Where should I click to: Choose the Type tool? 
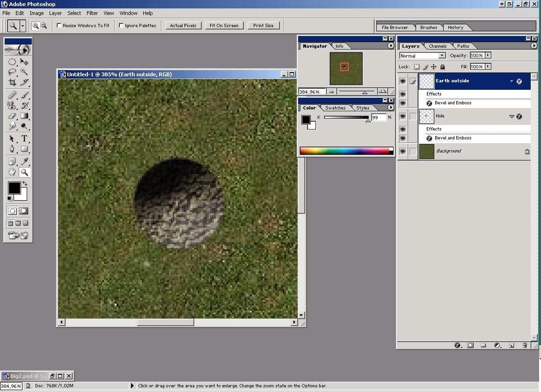coord(24,138)
